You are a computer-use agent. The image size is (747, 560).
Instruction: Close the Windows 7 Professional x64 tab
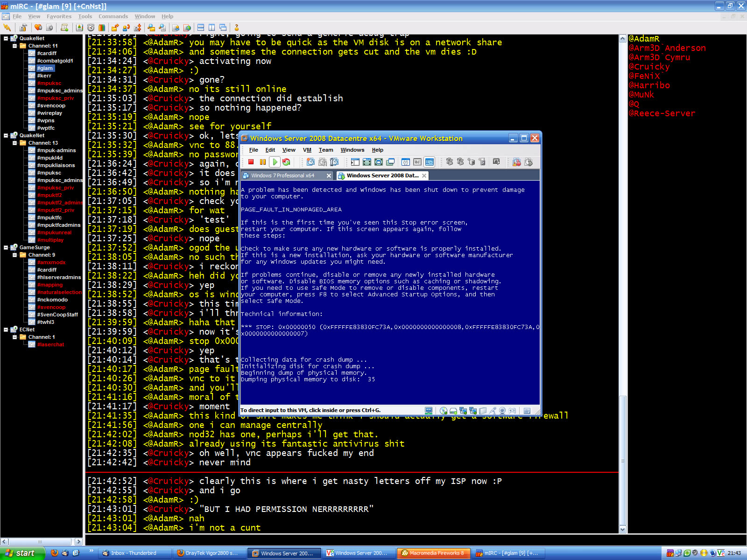(329, 176)
